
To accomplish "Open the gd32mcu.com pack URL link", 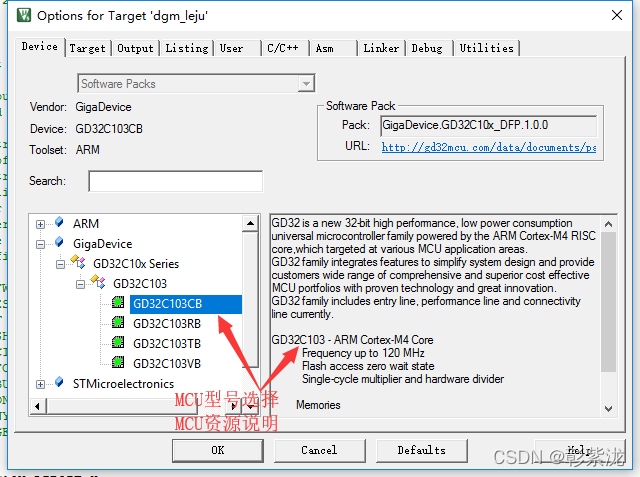I will click(x=489, y=147).
